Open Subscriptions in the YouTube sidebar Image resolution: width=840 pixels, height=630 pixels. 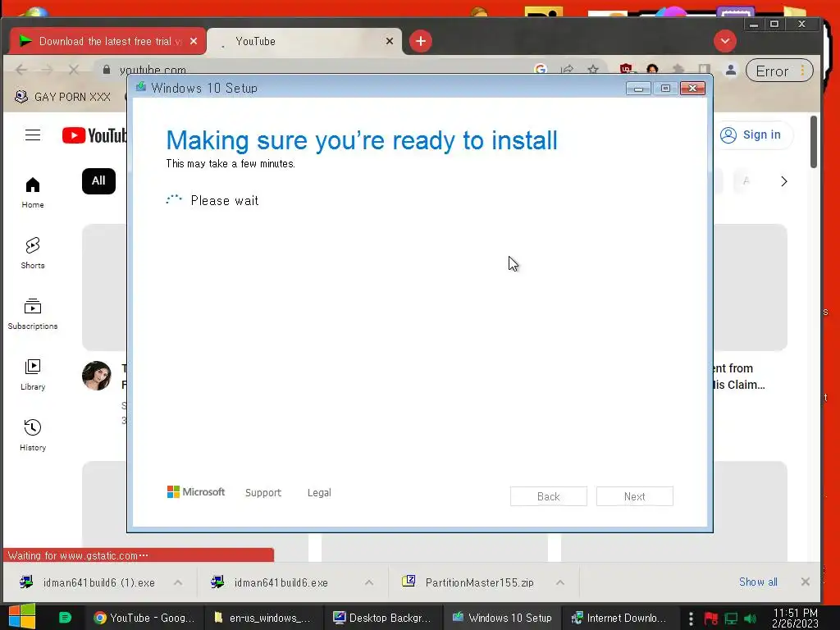[x=33, y=314]
